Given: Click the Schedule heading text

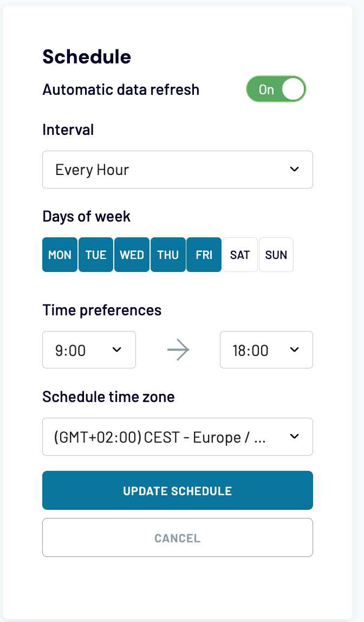Looking at the screenshot, I should [x=87, y=56].
